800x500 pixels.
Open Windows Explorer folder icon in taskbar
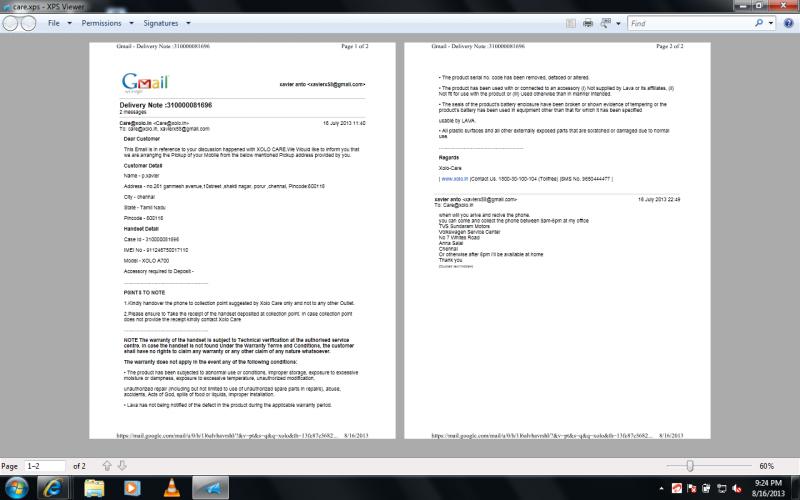tap(94, 488)
